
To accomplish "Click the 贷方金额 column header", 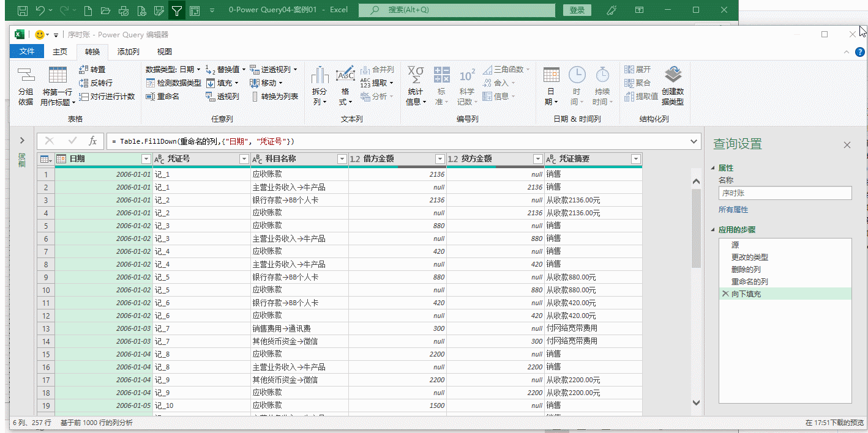I will coord(495,159).
